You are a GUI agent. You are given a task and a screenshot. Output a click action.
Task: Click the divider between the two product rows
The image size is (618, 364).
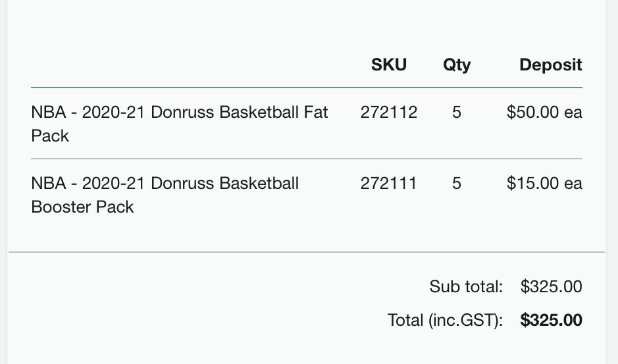[307, 159]
